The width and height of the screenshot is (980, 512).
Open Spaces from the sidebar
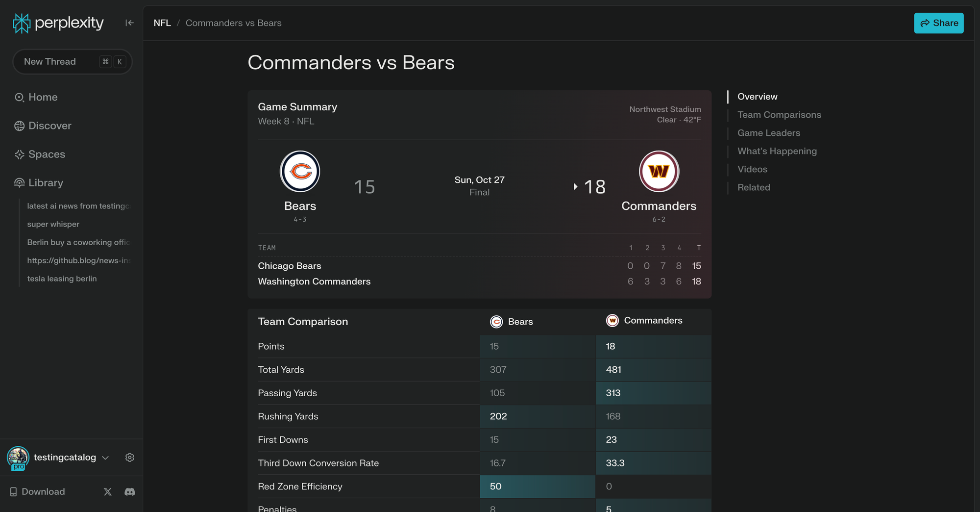47,154
